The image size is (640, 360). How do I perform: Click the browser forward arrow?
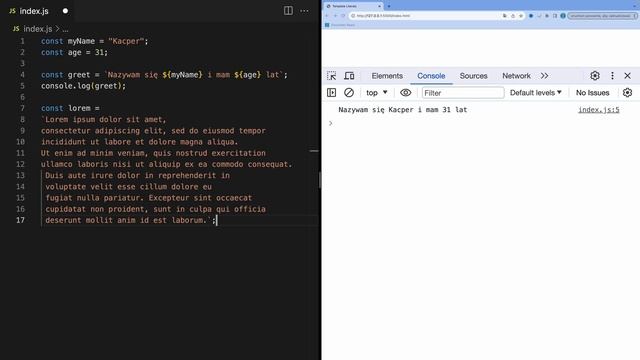coord(335,16)
